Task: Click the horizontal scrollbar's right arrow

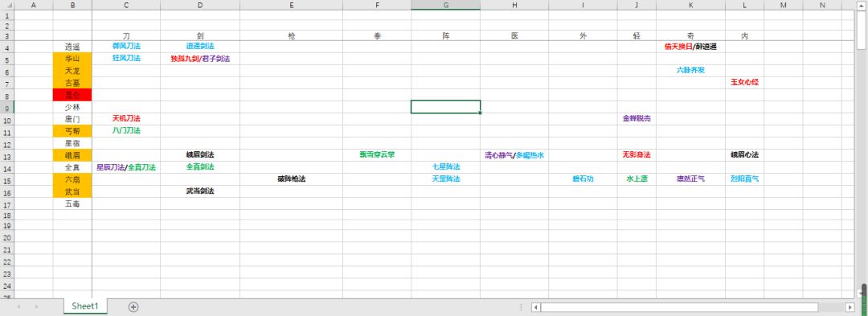Action: (x=850, y=307)
